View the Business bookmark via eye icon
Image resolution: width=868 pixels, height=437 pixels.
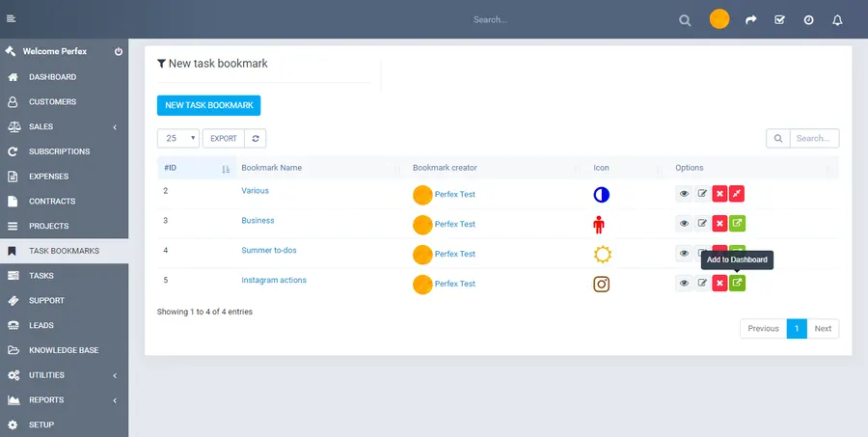point(684,224)
